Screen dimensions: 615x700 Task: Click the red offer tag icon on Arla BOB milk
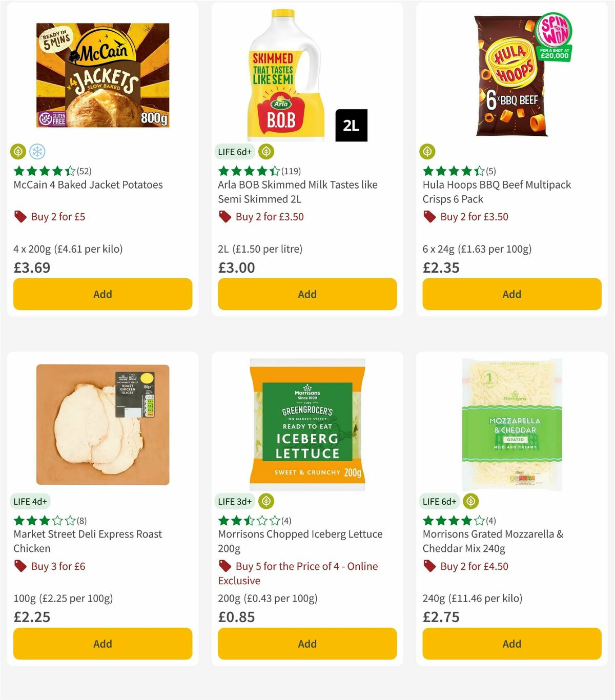pyautogui.click(x=224, y=217)
